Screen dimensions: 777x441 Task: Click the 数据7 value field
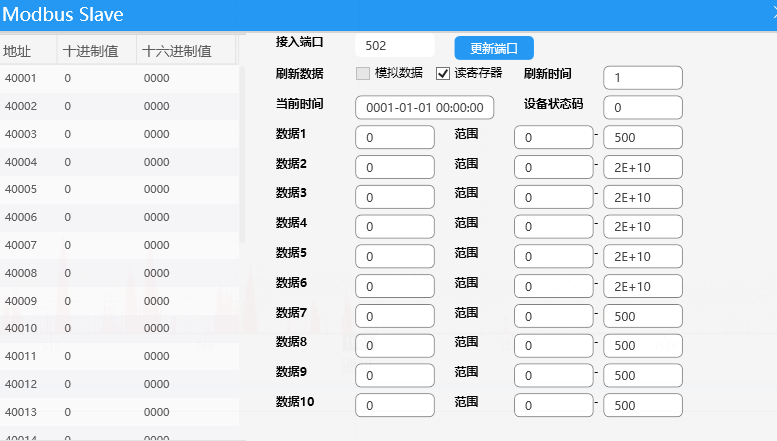395,316
